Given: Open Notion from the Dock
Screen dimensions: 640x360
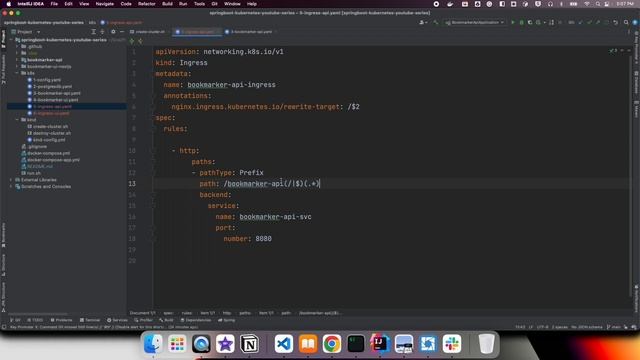Looking at the screenshot, I should (249, 344).
